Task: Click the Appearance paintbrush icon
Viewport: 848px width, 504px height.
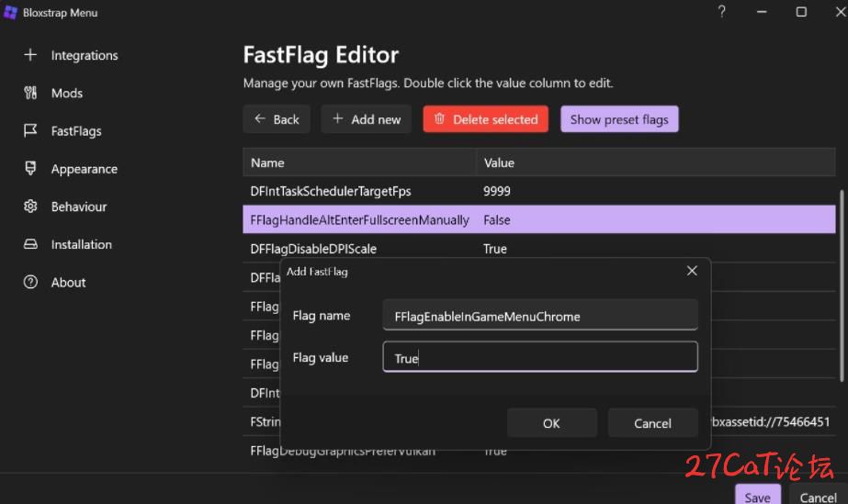Action: [30, 168]
